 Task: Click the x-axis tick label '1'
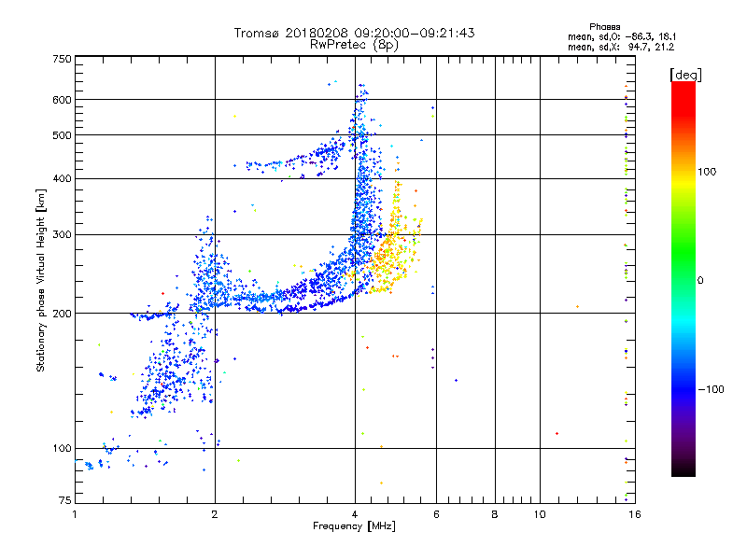tap(75, 514)
